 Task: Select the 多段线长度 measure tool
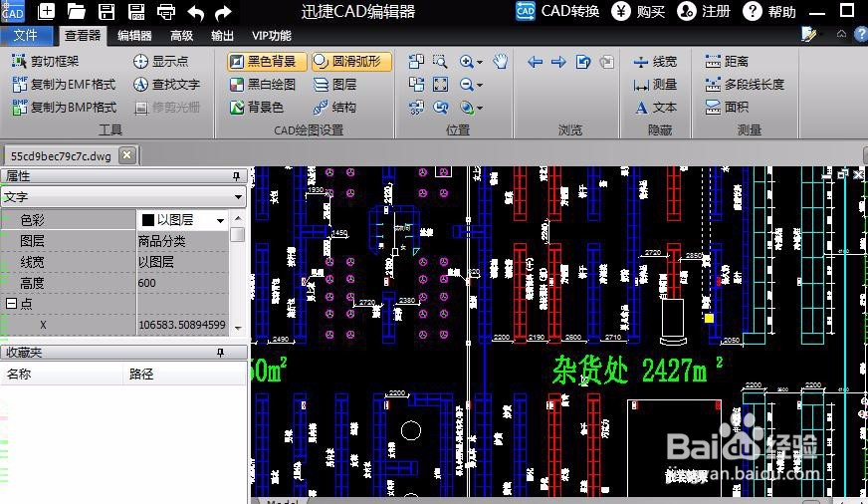(x=745, y=85)
